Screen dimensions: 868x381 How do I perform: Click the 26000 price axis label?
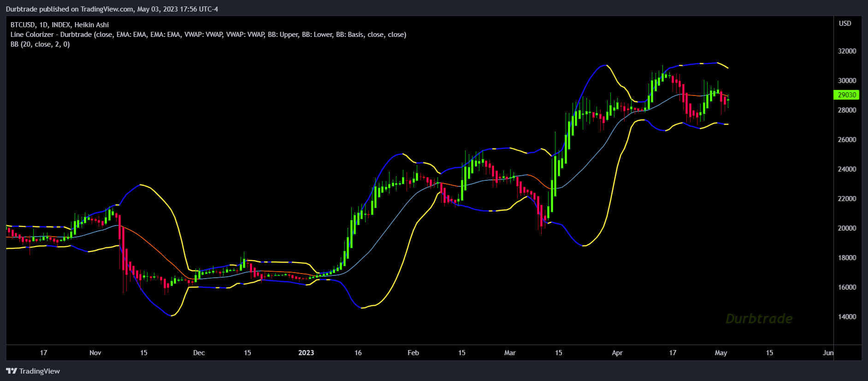click(x=847, y=140)
